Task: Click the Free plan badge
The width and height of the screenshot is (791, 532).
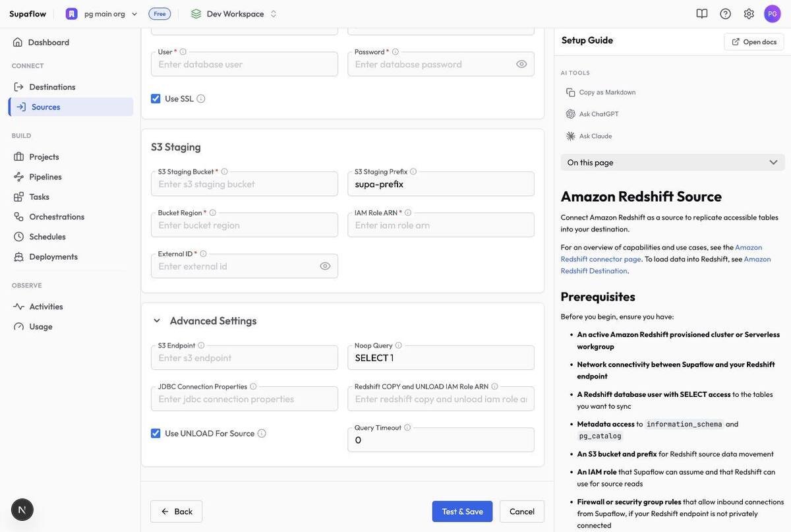Action: pos(160,14)
